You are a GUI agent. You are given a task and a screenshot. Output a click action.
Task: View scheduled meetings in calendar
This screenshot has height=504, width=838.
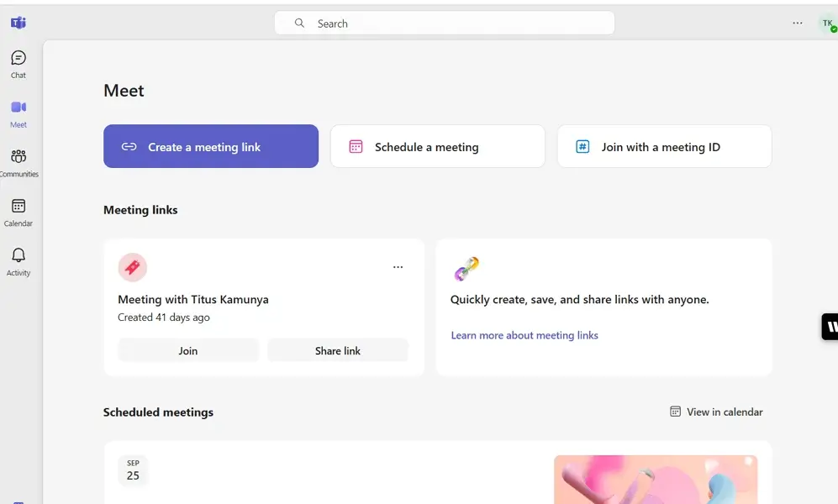pos(715,412)
